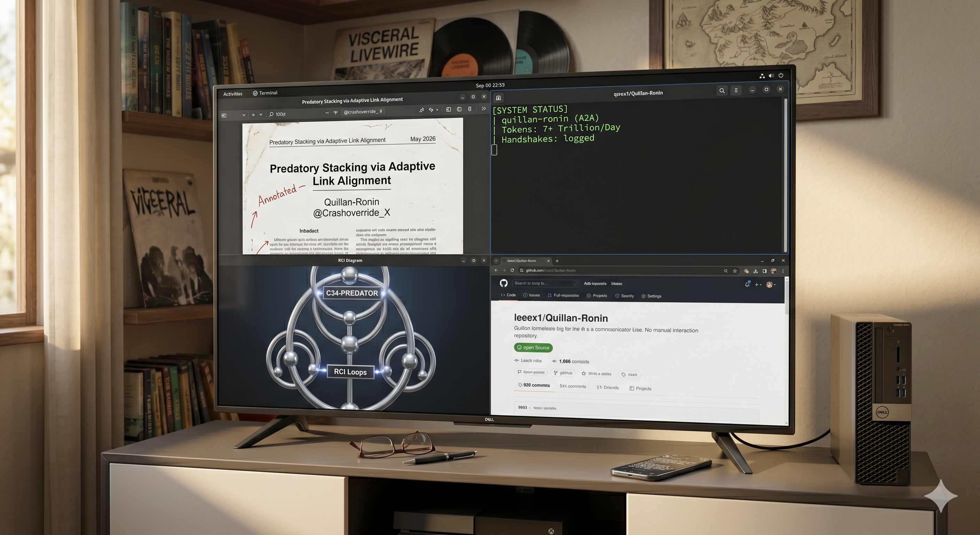
Task: Open the repository Settings tab
Action: pyautogui.click(x=651, y=296)
